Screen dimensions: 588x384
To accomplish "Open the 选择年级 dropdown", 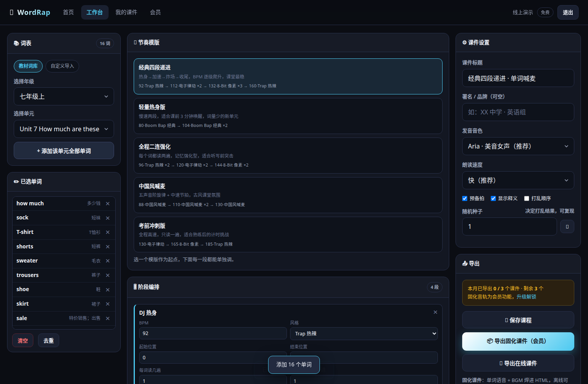I will pos(64,96).
